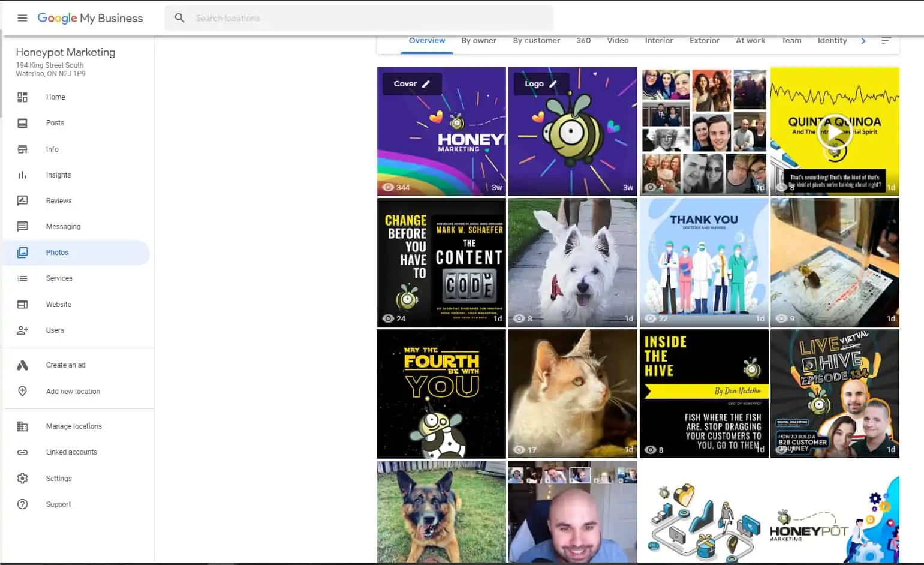Click the Search locations field
The image size is (924, 565).
360,18
